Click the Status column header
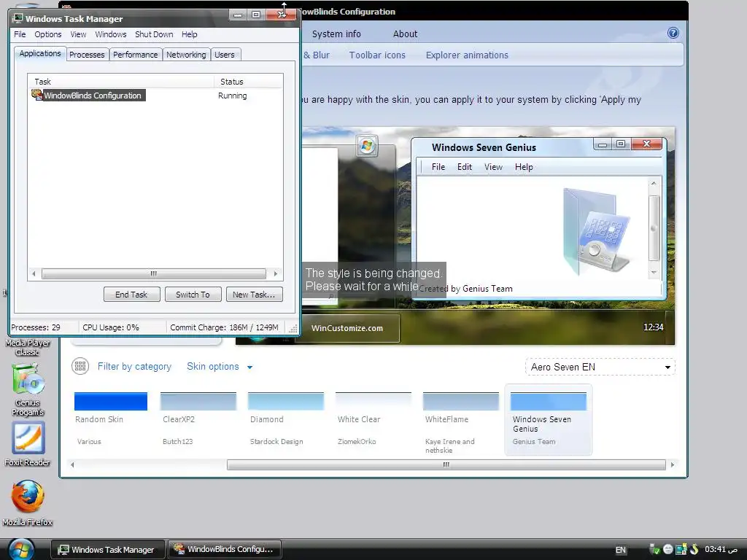The image size is (747, 560). [x=248, y=82]
